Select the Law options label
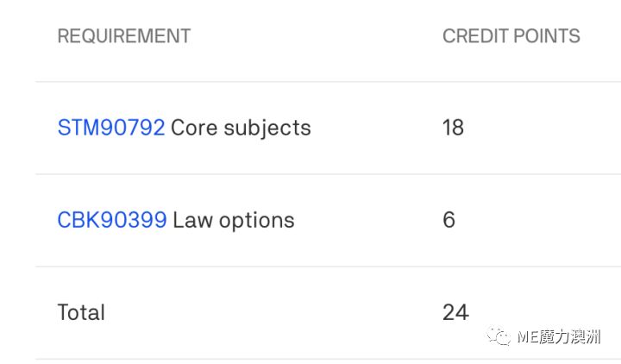Screen dimensions: 621x364 234,220
